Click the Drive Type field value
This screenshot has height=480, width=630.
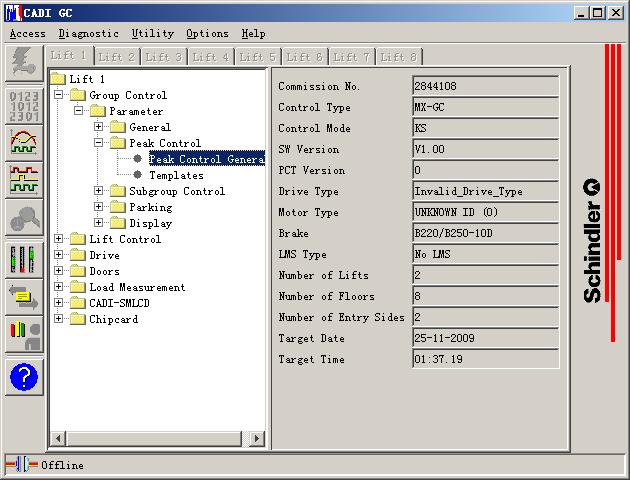click(x=485, y=191)
